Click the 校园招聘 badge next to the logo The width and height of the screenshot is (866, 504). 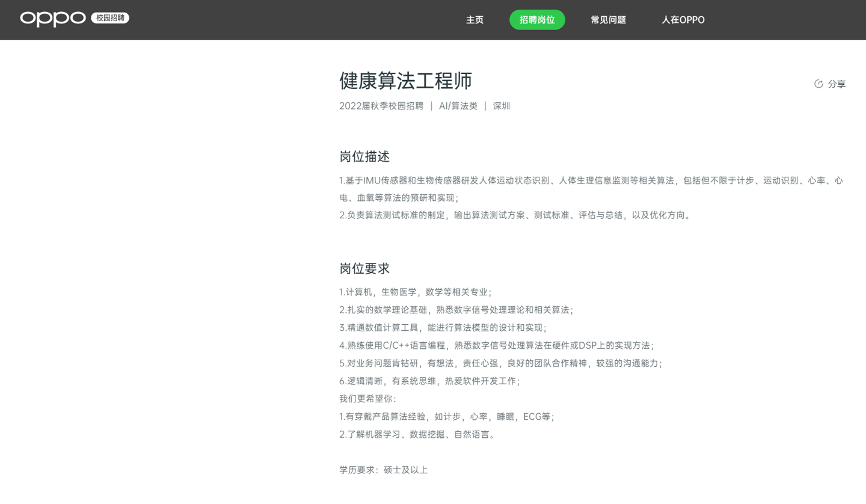(109, 17)
